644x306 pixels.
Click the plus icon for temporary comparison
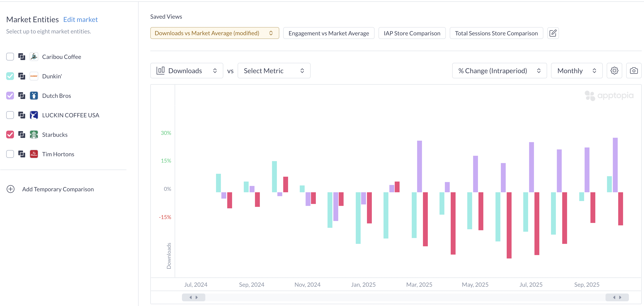pyautogui.click(x=11, y=189)
